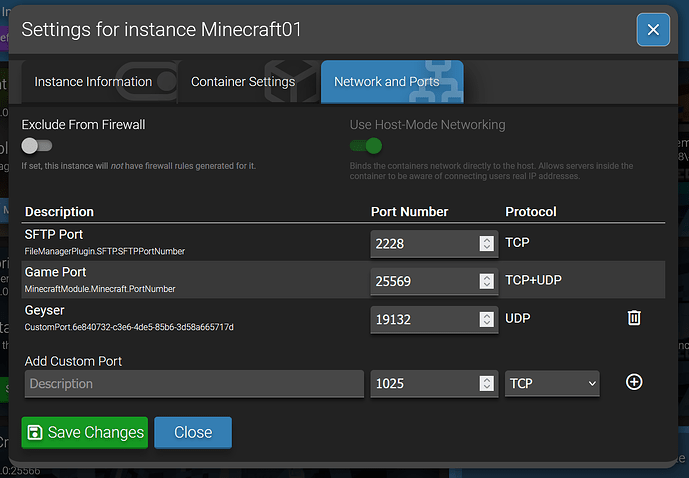The height and width of the screenshot is (478, 689).
Task: Adjust SFTP Port stepper arrows
Action: [486, 243]
